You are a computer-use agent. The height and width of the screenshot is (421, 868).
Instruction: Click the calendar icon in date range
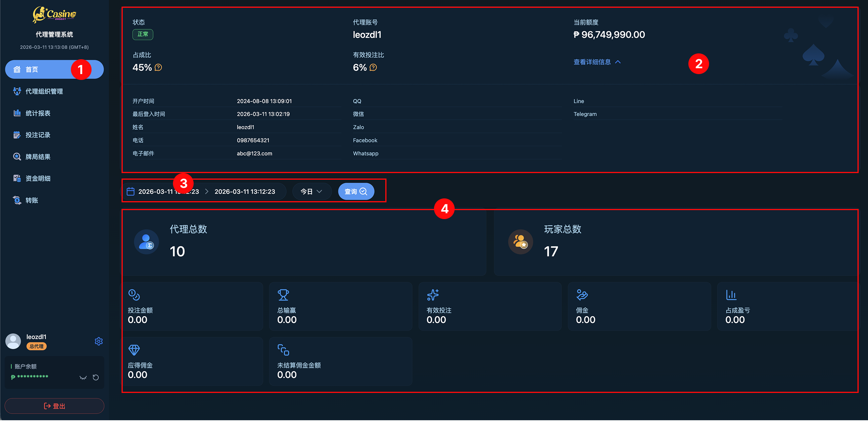pos(131,191)
